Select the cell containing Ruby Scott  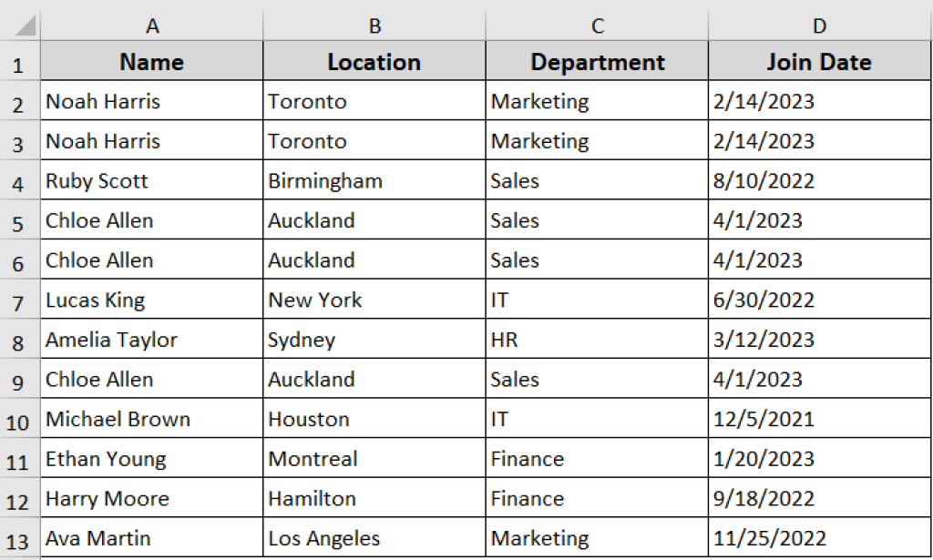pyautogui.click(x=151, y=180)
